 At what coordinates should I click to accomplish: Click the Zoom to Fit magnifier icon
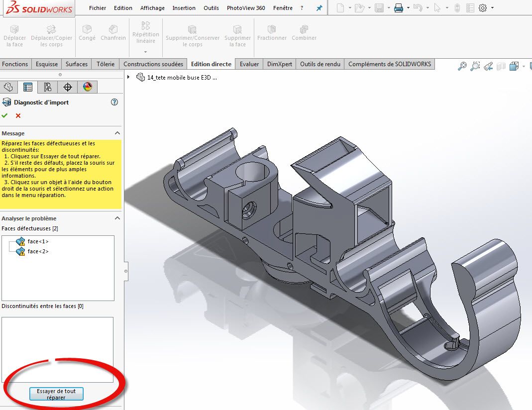[x=462, y=66]
